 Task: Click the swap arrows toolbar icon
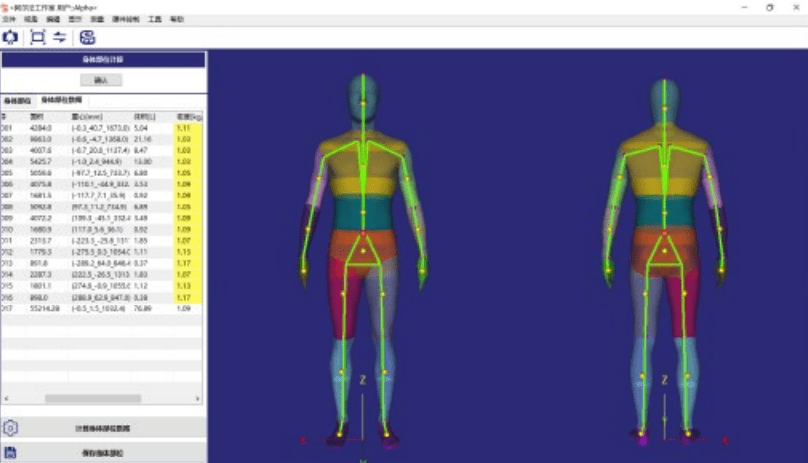pos(59,37)
